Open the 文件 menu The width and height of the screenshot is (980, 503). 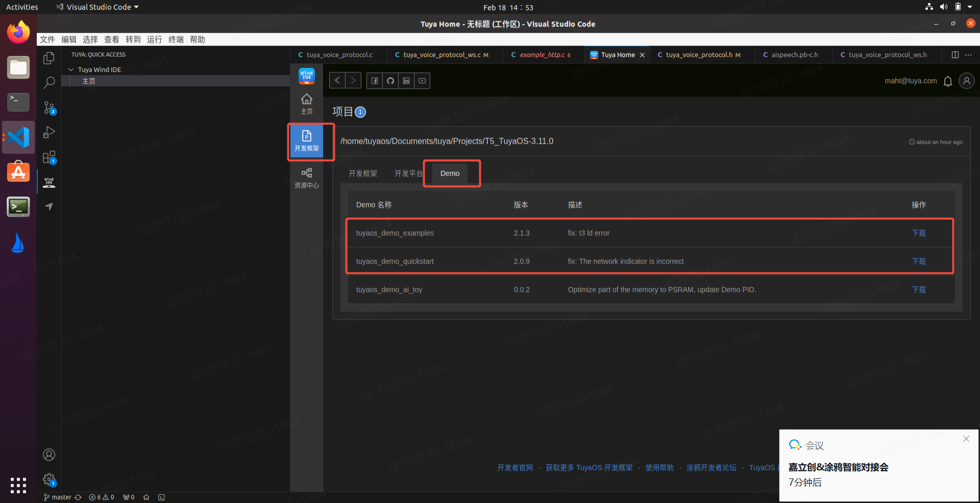click(47, 39)
